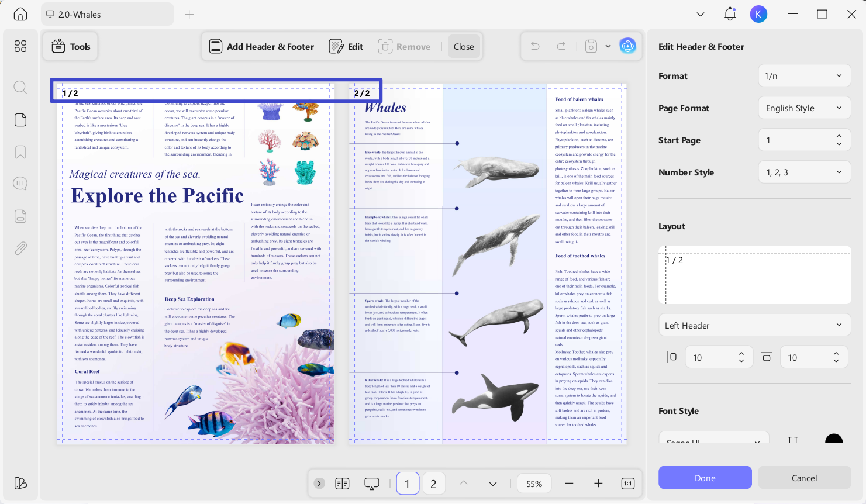Viewport: 866px width, 504px height.
Task: Click the save icon in toolbar
Action: pyautogui.click(x=591, y=46)
